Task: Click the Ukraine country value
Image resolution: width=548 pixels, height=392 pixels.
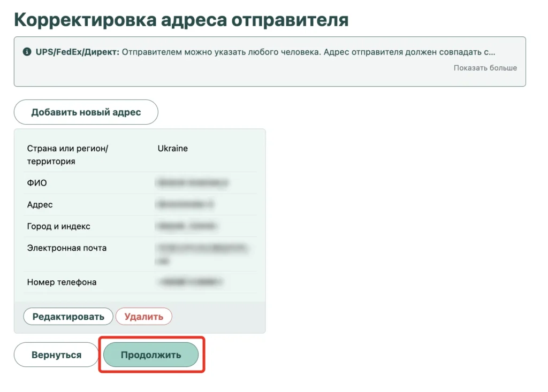Action: click(x=173, y=149)
